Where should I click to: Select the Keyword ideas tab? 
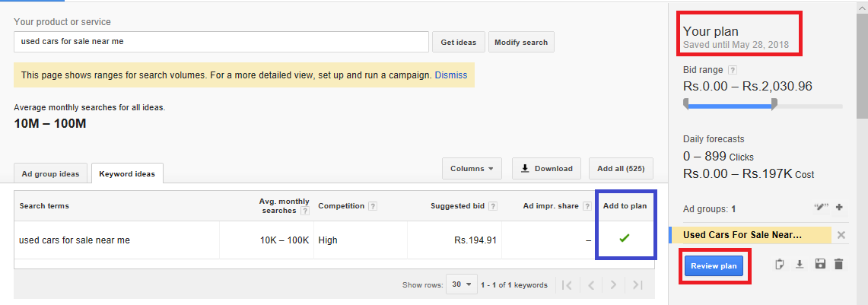[x=127, y=174]
